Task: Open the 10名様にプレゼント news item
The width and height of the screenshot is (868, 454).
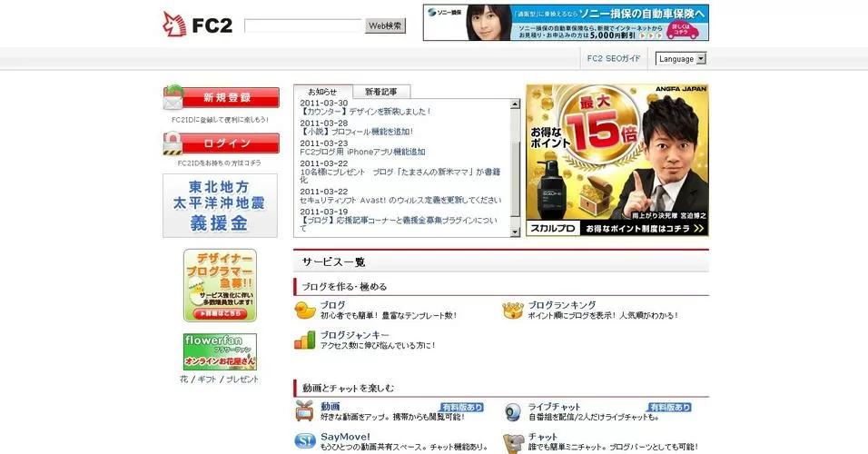Action: pyautogui.click(x=399, y=175)
